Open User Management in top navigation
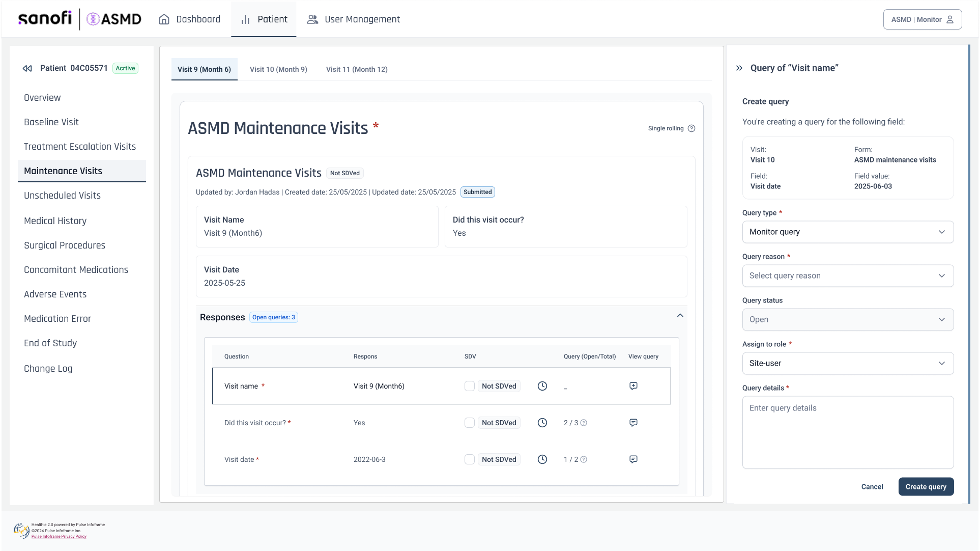 click(354, 19)
